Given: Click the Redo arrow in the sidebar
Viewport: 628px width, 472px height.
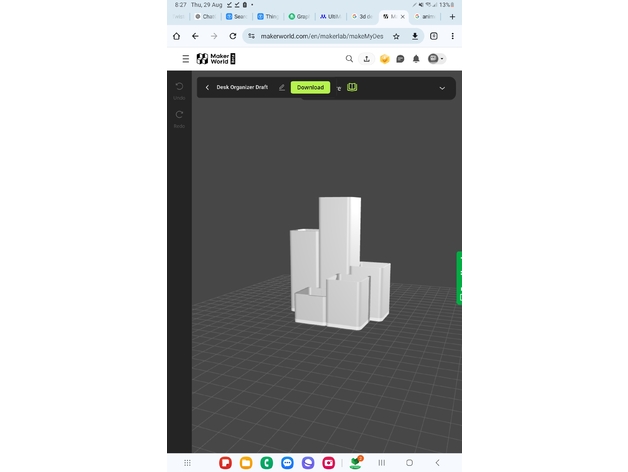Looking at the screenshot, I should coord(179,115).
